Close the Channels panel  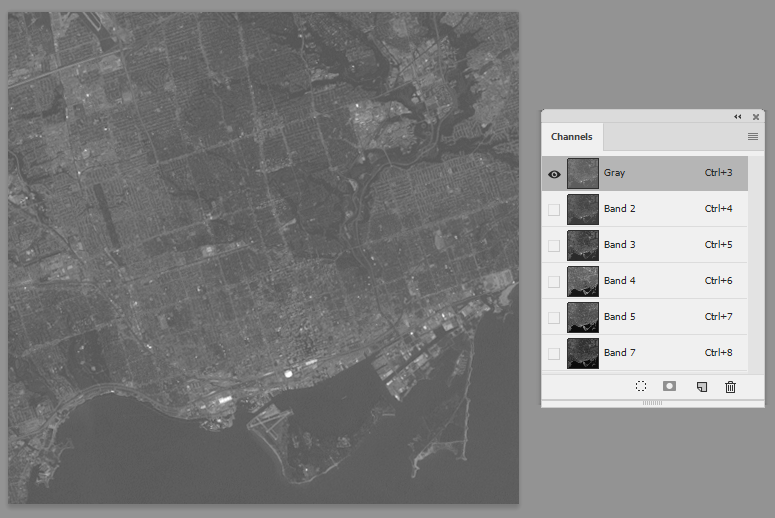(x=756, y=117)
